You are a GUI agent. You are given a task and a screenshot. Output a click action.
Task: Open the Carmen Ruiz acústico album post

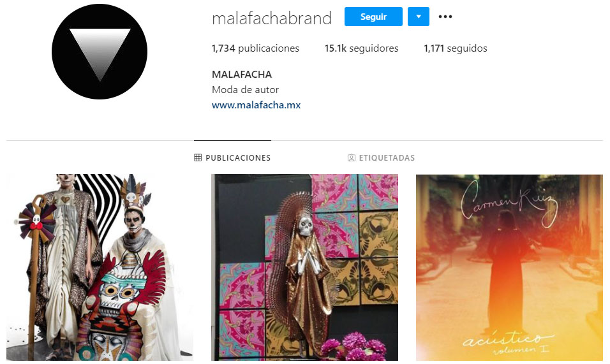[x=509, y=267]
